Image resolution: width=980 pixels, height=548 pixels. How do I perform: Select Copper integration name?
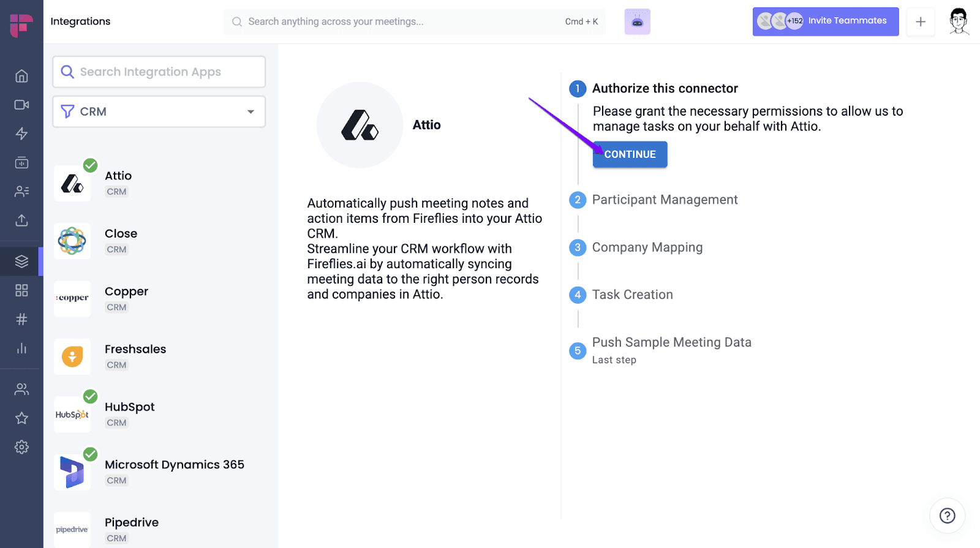click(x=126, y=291)
